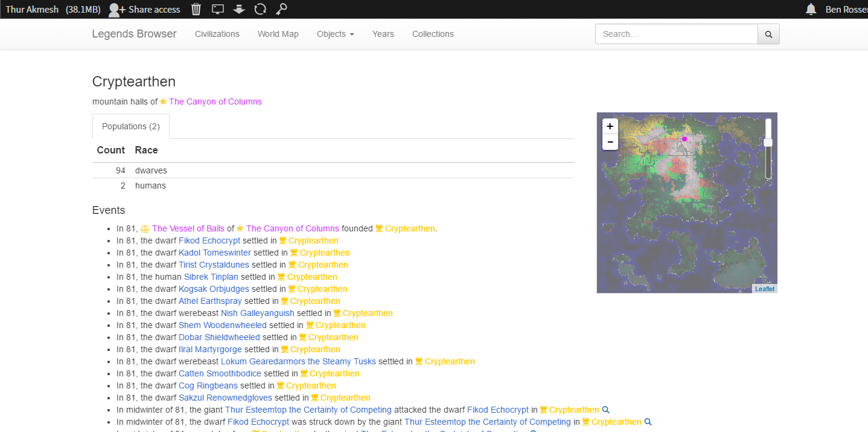The height and width of the screenshot is (432, 868).
Task: Click the Legends Browser brand link
Action: click(135, 34)
